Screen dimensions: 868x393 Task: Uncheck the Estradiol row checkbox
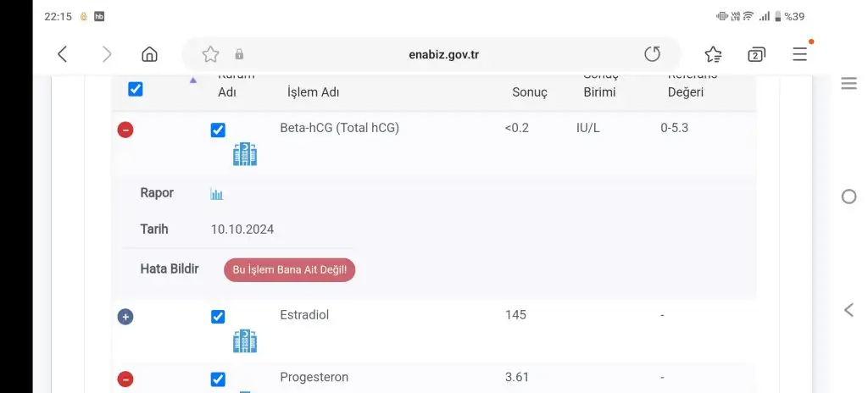coord(218,317)
